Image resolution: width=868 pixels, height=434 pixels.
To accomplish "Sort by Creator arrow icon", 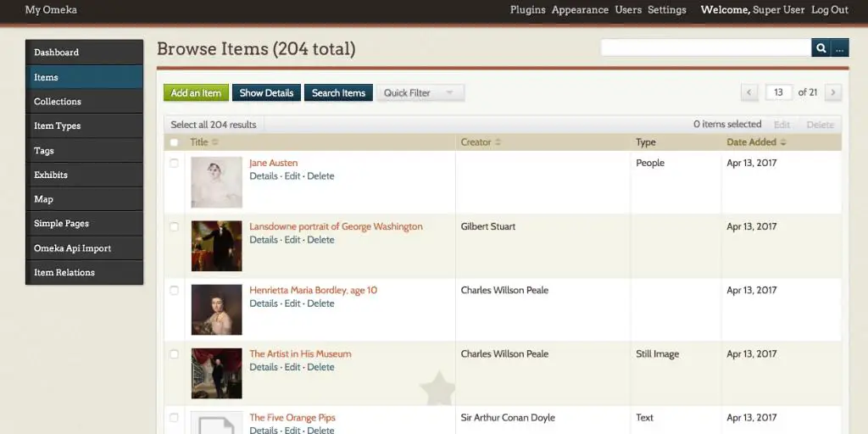I will point(498,142).
